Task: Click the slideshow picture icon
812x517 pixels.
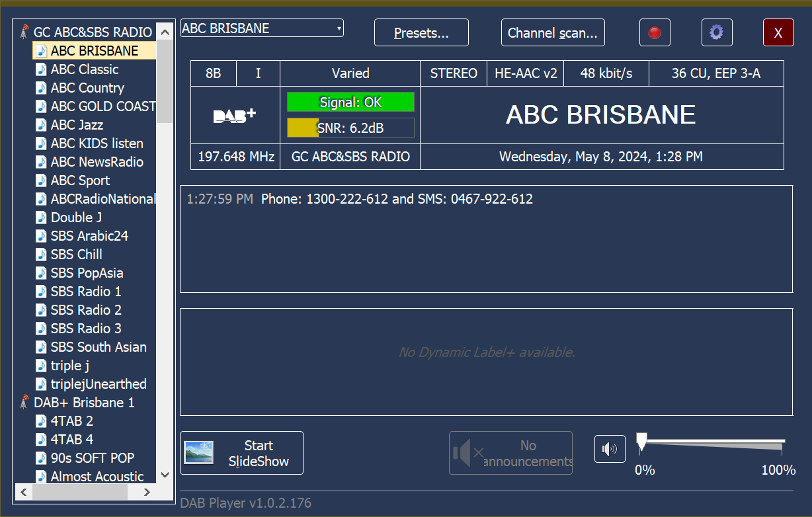Action: pos(198,453)
